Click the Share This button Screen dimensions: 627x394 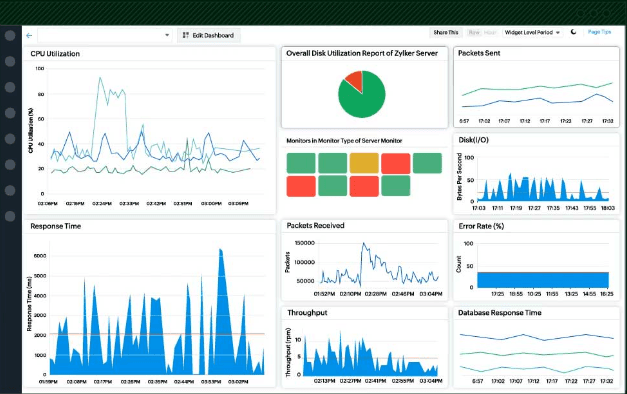coord(446,32)
